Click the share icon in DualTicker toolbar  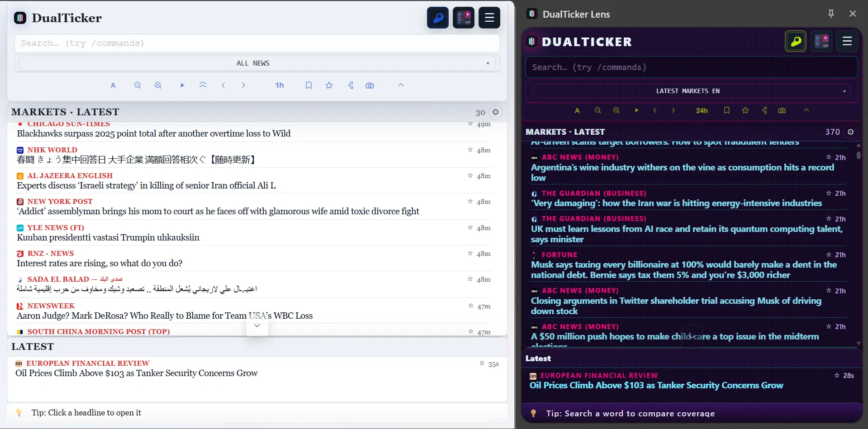click(351, 85)
